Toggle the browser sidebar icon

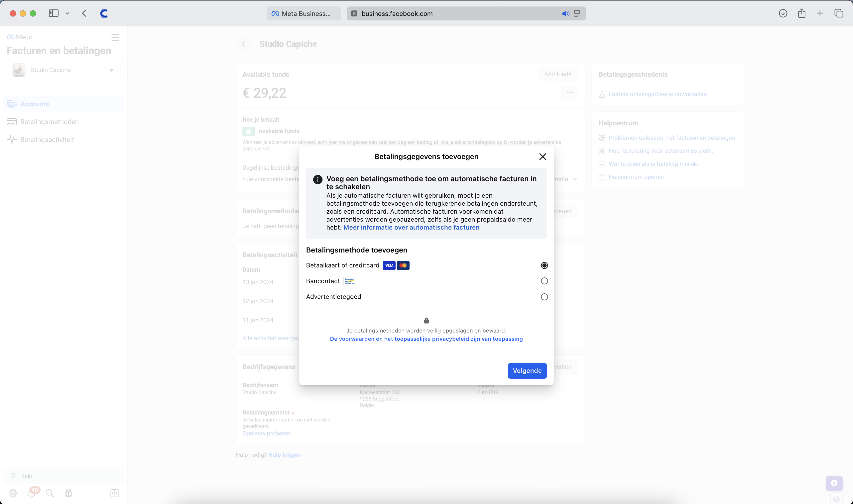coord(54,13)
